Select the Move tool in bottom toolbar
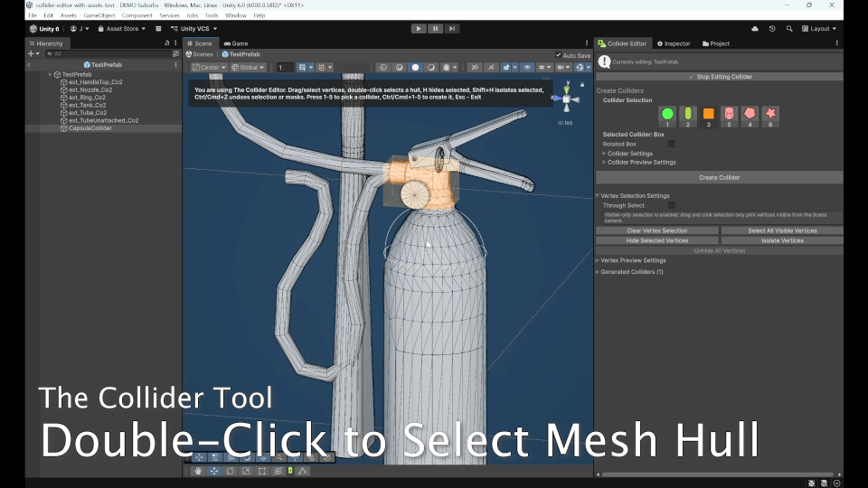This screenshot has height=488, width=868. click(214, 471)
